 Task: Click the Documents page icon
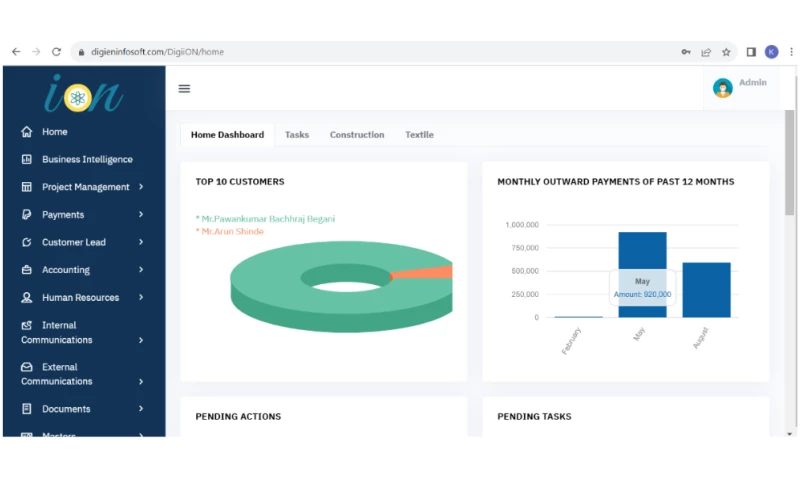(x=27, y=409)
